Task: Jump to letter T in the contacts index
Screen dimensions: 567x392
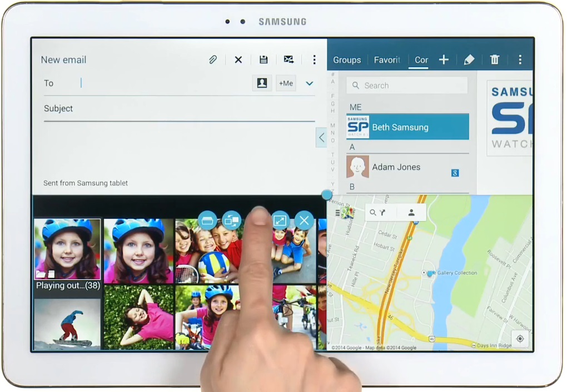Action: click(332, 155)
